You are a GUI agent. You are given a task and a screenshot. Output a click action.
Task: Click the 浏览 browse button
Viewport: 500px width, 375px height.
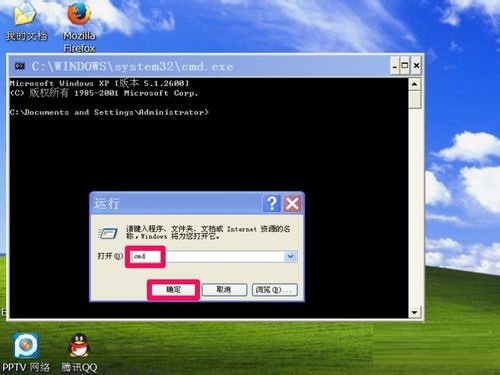point(274,290)
